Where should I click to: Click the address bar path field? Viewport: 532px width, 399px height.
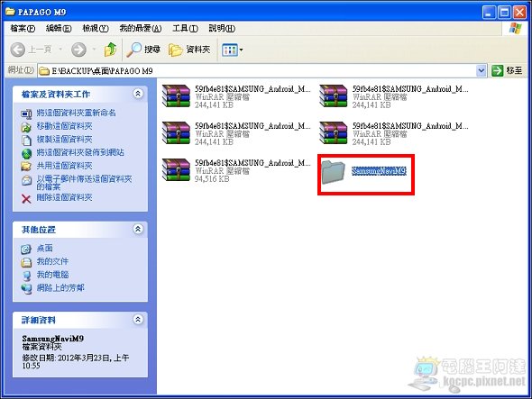click(257, 71)
